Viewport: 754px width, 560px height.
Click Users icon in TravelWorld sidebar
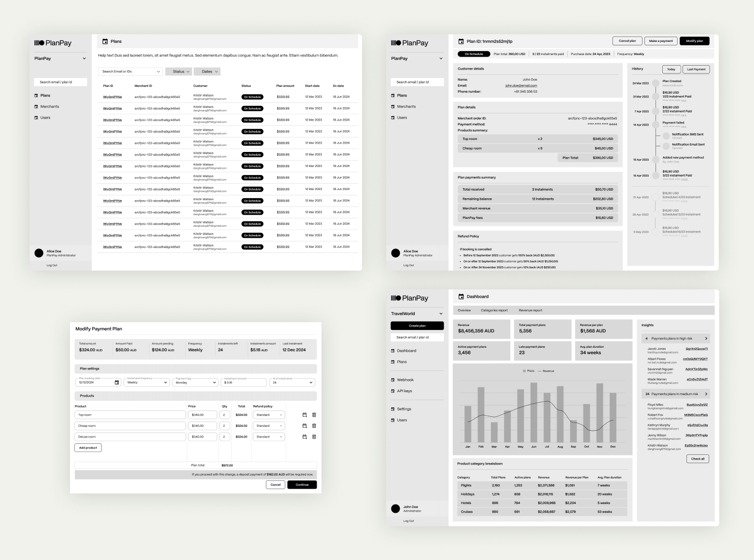click(x=393, y=420)
